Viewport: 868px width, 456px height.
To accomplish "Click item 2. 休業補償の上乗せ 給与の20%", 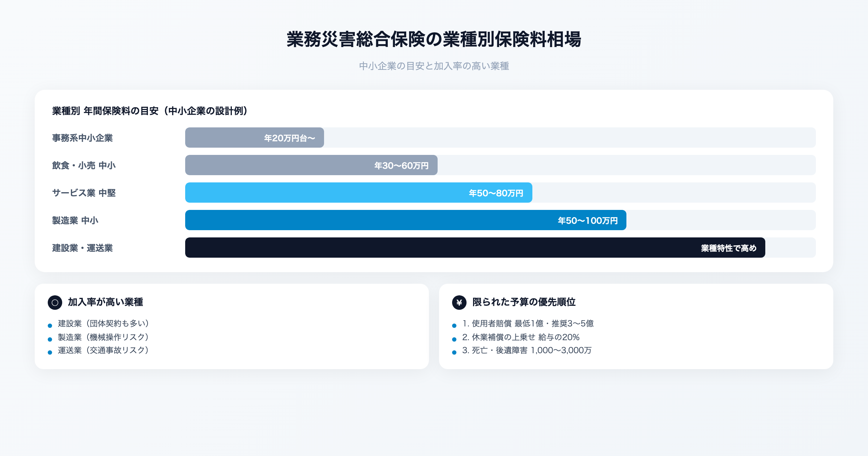I will click(x=521, y=337).
